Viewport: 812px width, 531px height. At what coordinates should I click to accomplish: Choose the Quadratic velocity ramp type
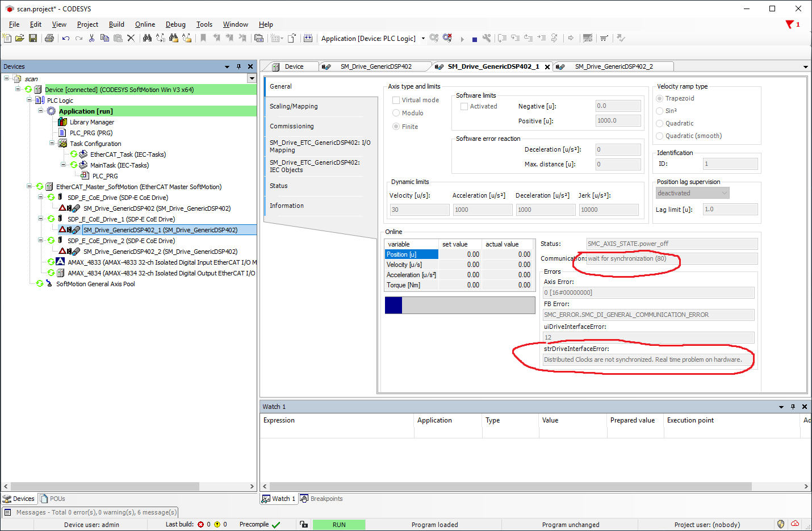[x=660, y=123]
